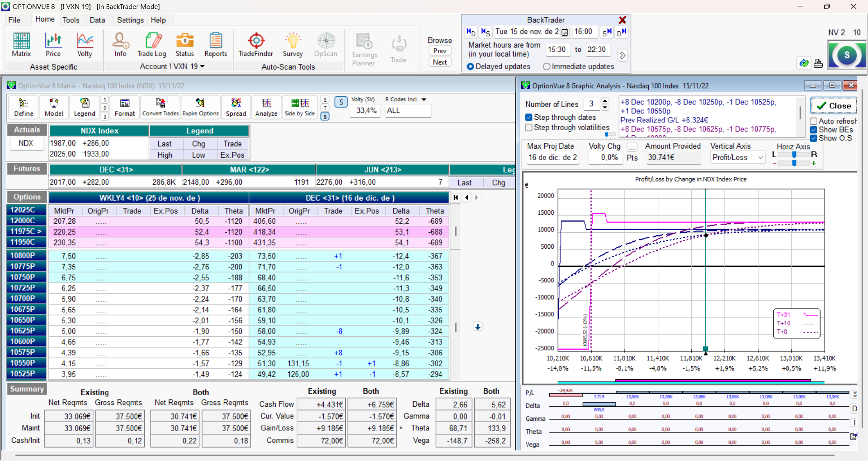Open the Format tool in Matrix toolbar
The image size is (868, 461).
point(125,107)
